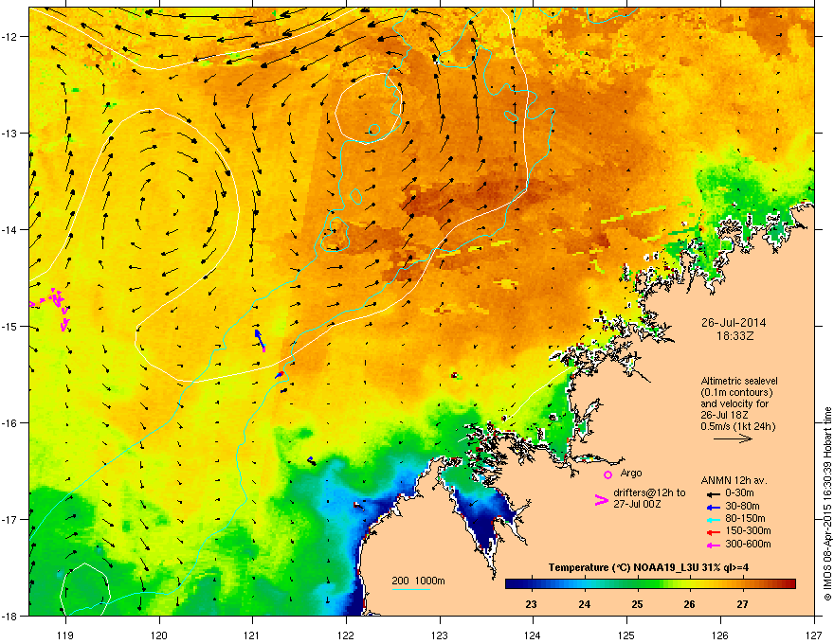
Task: Click the longitude axis label 119
Action: (x=65, y=635)
